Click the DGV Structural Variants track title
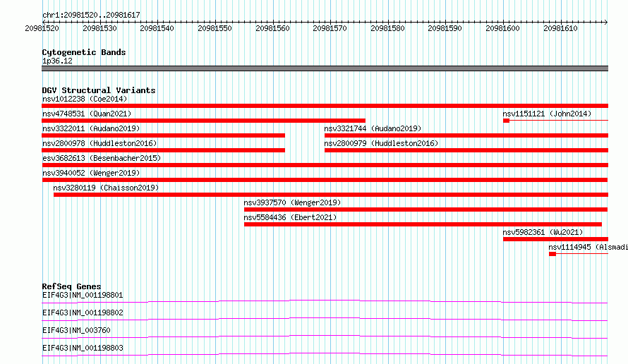Screen dimensions: 628x364 click(x=99, y=90)
